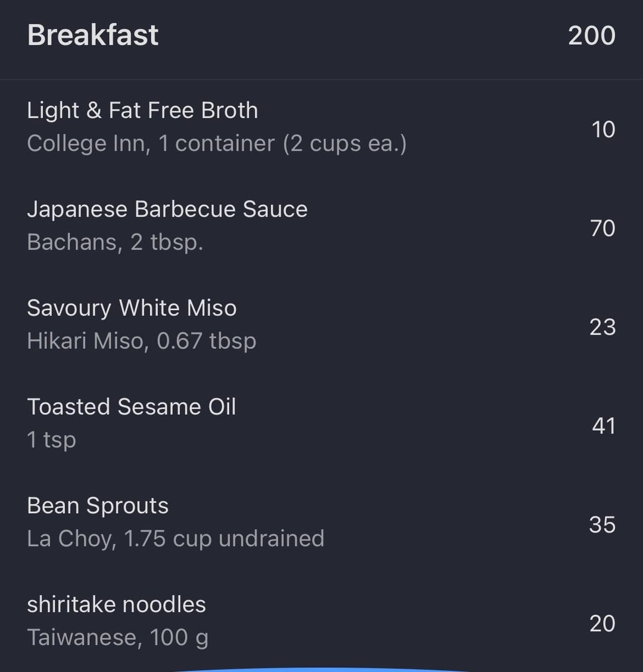Tap the Breakfast total of 200 calories
The height and width of the screenshot is (672, 643).
coord(592,36)
